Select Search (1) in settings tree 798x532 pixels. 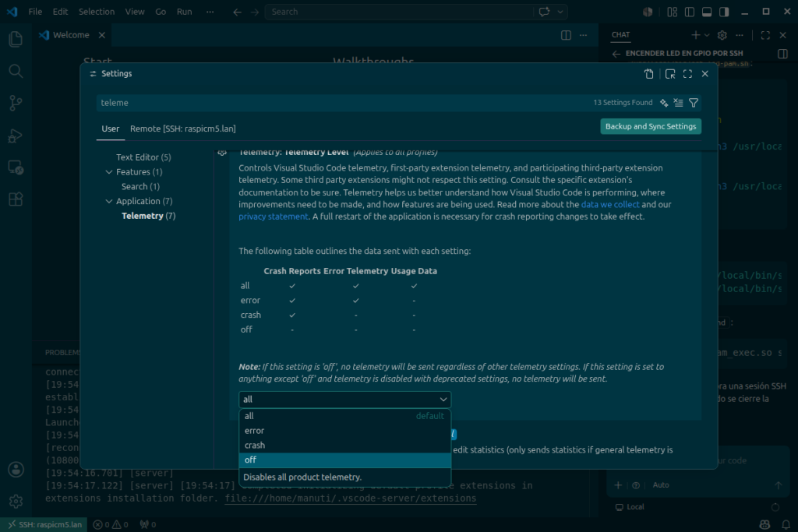tap(140, 187)
